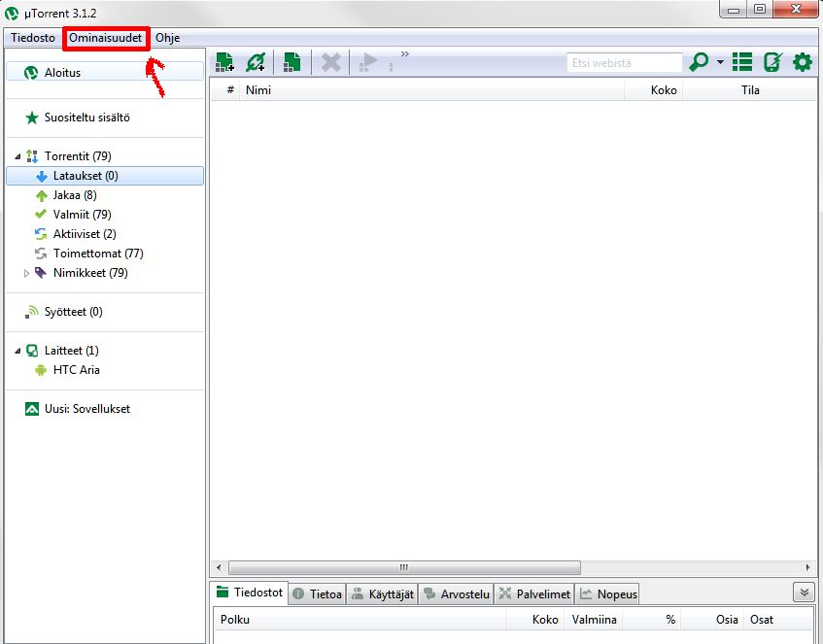Click the Add Torrent from URL icon
823x644 pixels.
[x=256, y=62]
